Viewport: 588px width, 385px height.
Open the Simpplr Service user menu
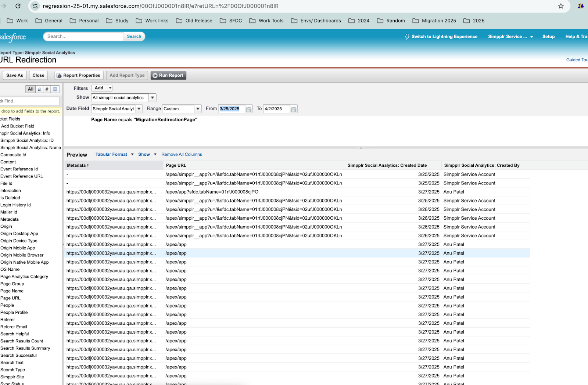[x=510, y=37]
